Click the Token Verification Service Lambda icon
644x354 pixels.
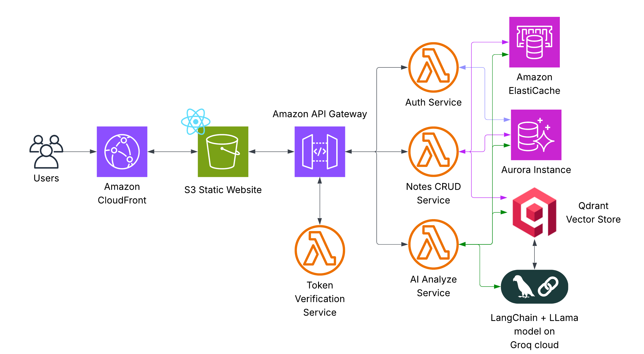320,250
